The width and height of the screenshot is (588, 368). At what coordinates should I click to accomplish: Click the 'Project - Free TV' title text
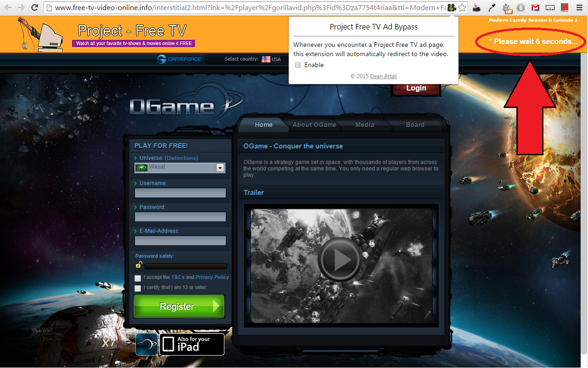(x=132, y=31)
